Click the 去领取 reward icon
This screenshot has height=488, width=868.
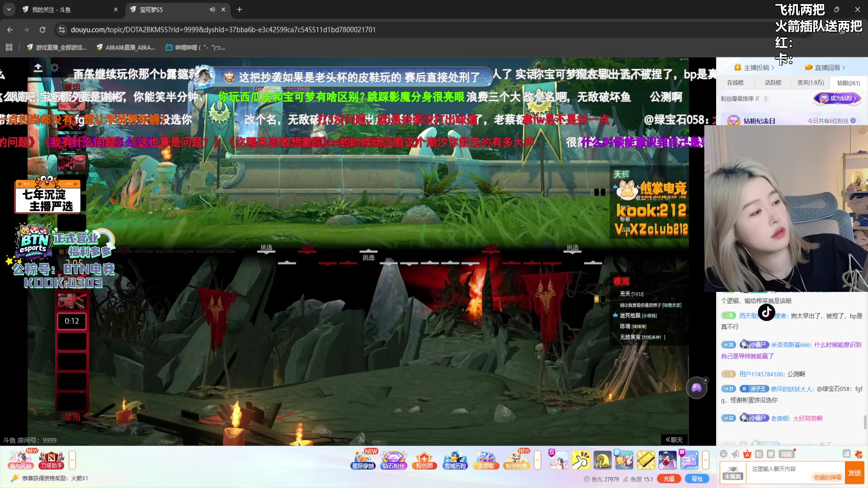[x=486, y=460]
